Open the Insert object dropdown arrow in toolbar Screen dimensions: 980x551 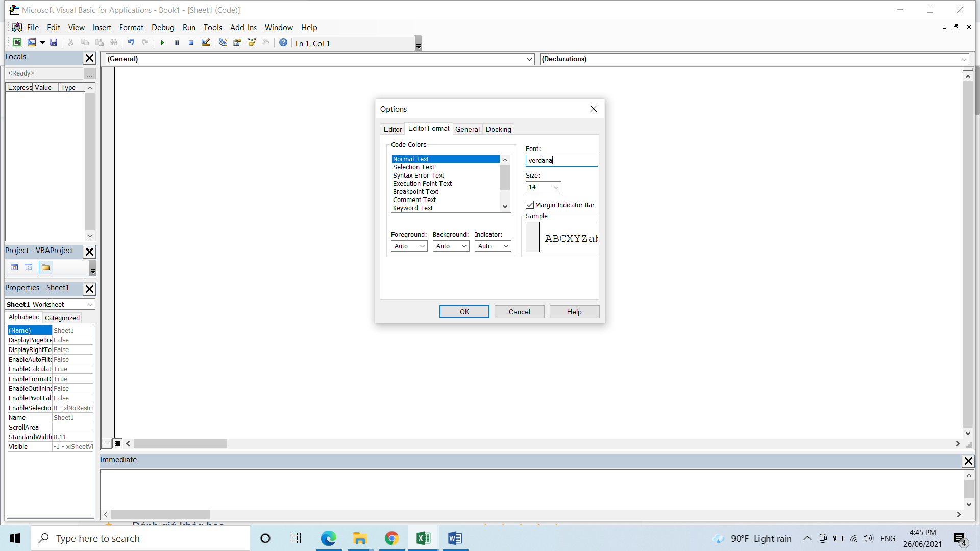42,43
